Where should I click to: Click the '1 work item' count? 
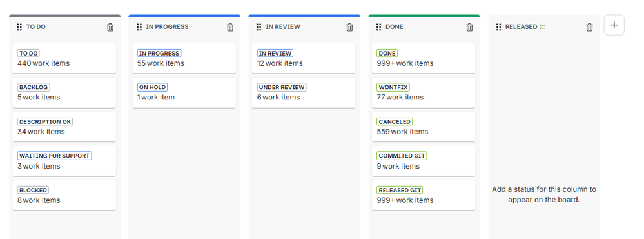point(156,98)
